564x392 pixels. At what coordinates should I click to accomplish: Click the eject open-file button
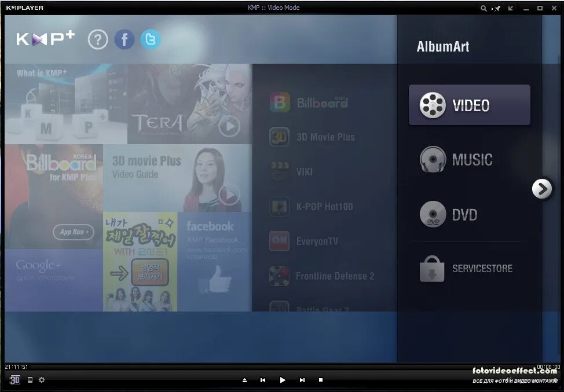click(x=244, y=380)
